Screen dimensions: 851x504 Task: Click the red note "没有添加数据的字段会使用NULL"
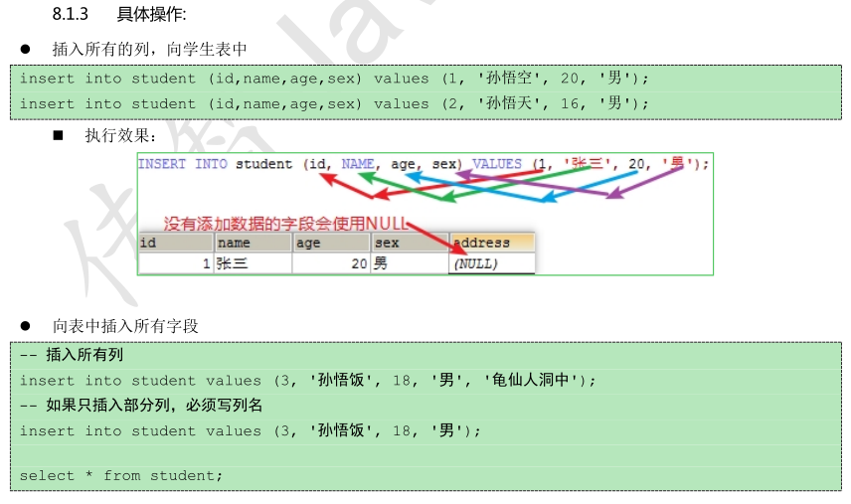click(285, 223)
